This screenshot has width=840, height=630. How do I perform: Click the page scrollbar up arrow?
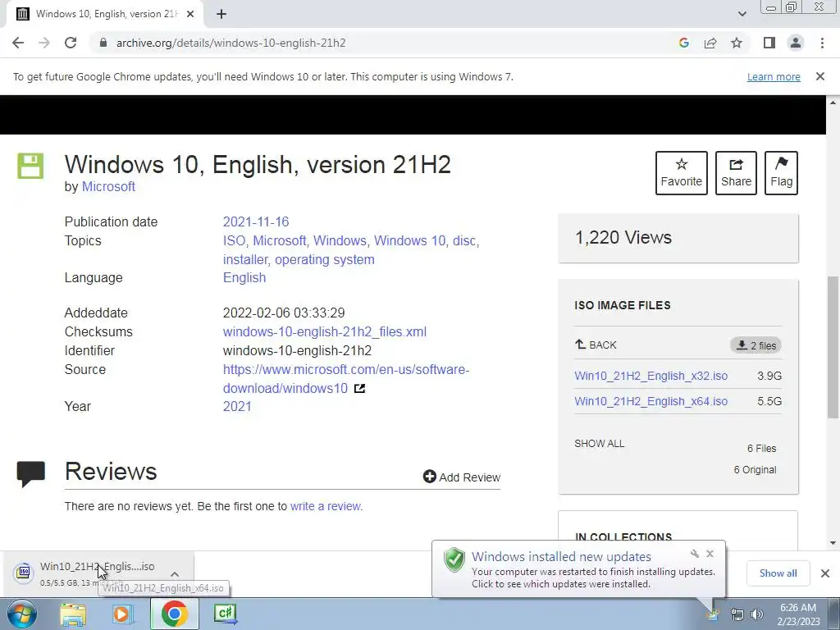tap(833, 102)
